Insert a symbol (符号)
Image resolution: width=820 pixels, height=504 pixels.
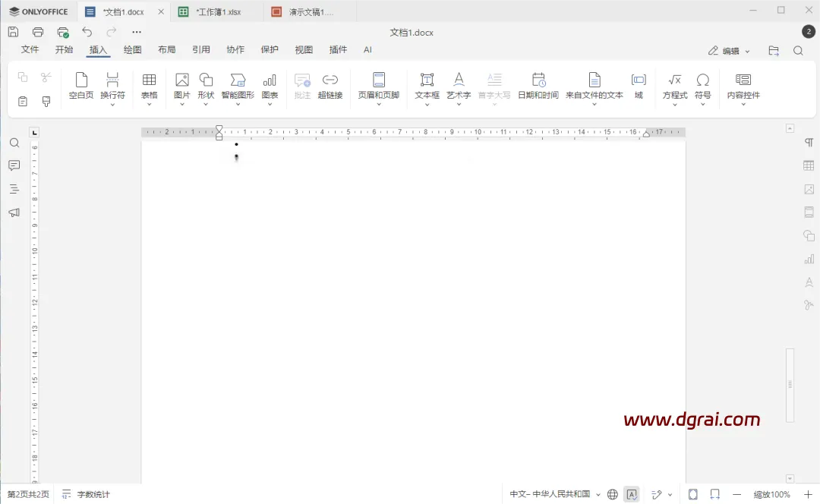703,89
